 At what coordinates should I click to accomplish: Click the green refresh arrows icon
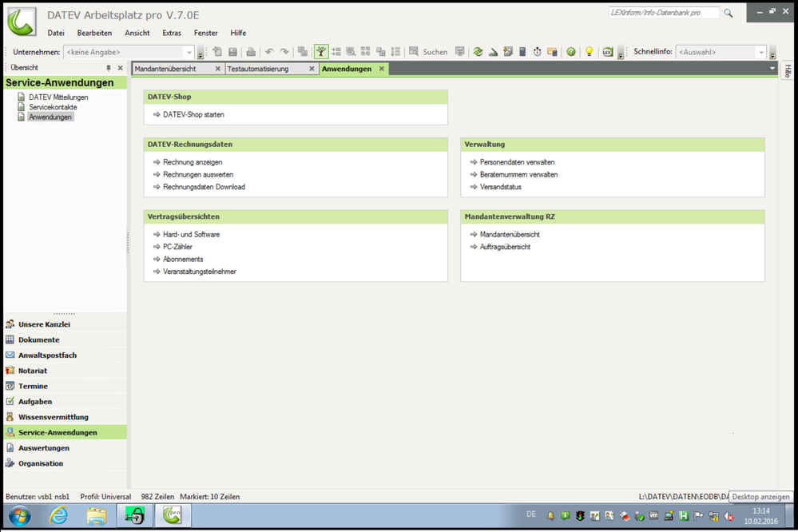tap(478, 51)
